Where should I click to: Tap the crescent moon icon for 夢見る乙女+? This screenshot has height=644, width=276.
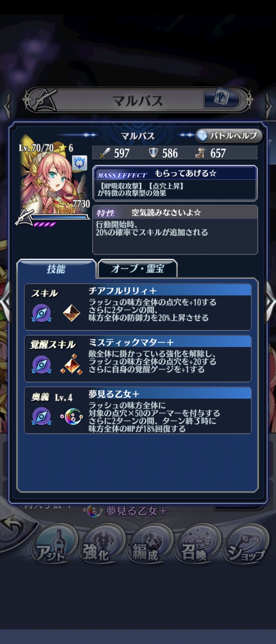point(72,416)
